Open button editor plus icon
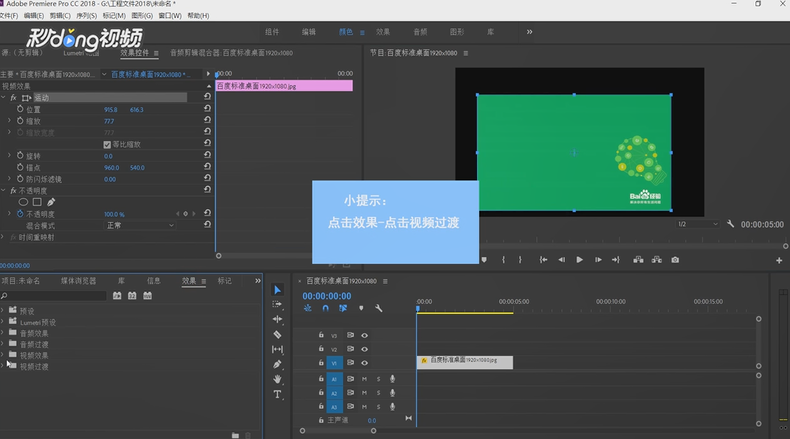Screen dimensions: 790x439 click(779, 260)
